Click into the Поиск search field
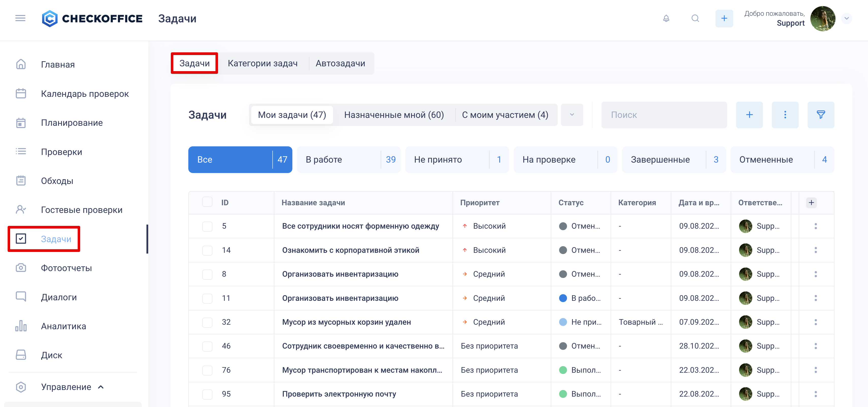 pos(664,115)
